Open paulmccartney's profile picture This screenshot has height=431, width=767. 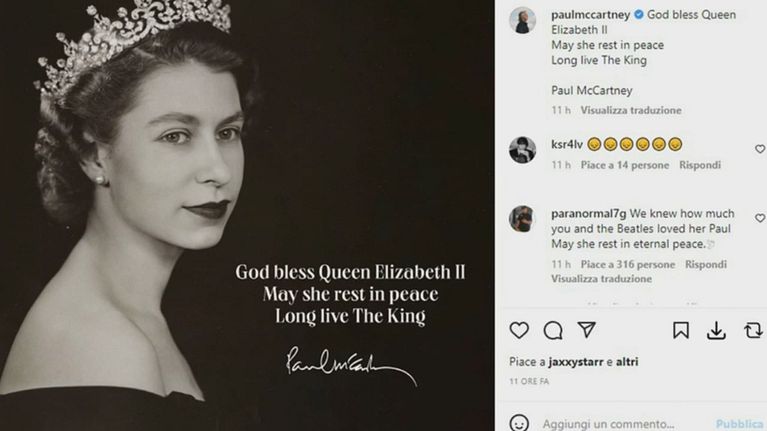(x=522, y=20)
